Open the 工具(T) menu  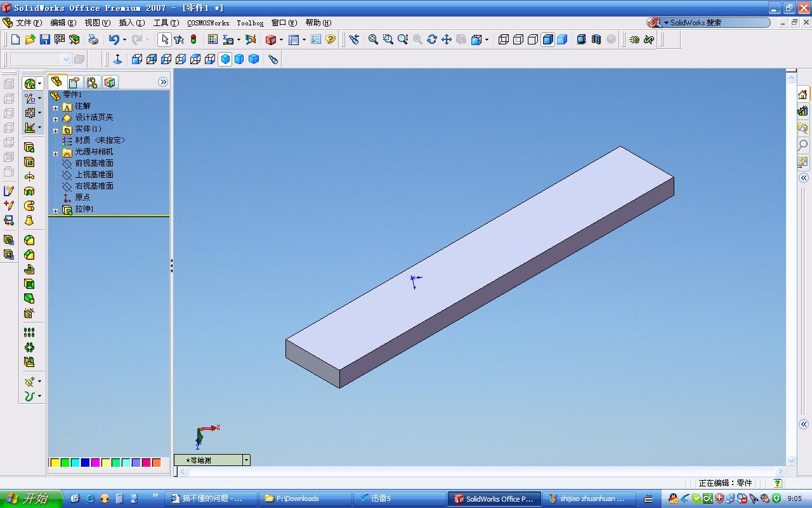pyautogui.click(x=166, y=23)
